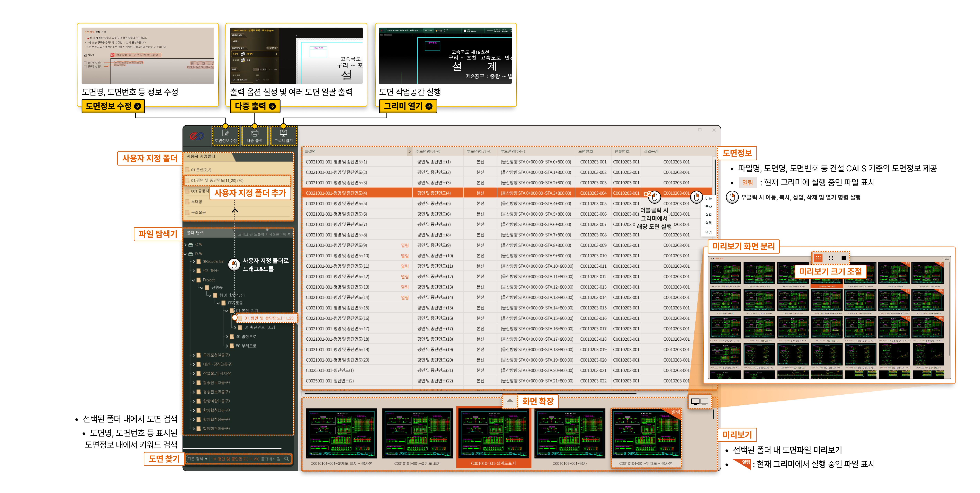Open the 기본 검색 dropdown
980x493 pixels.
[197, 459]
